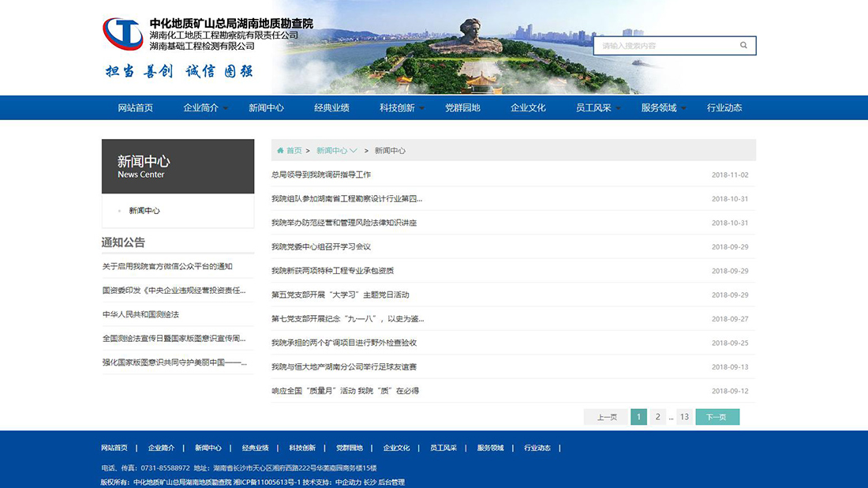Viewport: 868px width, 488px height.
Task: Click 中企动力 technical support link in footer
Action: coord(348,482)
